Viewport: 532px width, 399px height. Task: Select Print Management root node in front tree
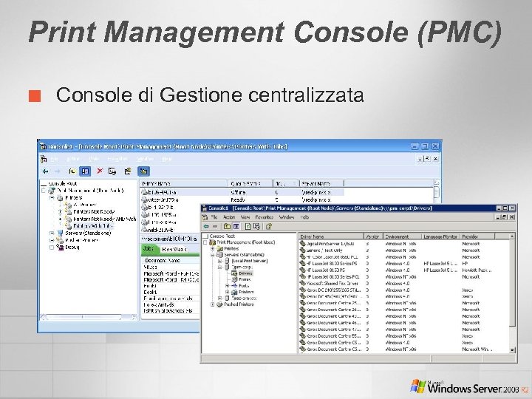pos(245,242)
